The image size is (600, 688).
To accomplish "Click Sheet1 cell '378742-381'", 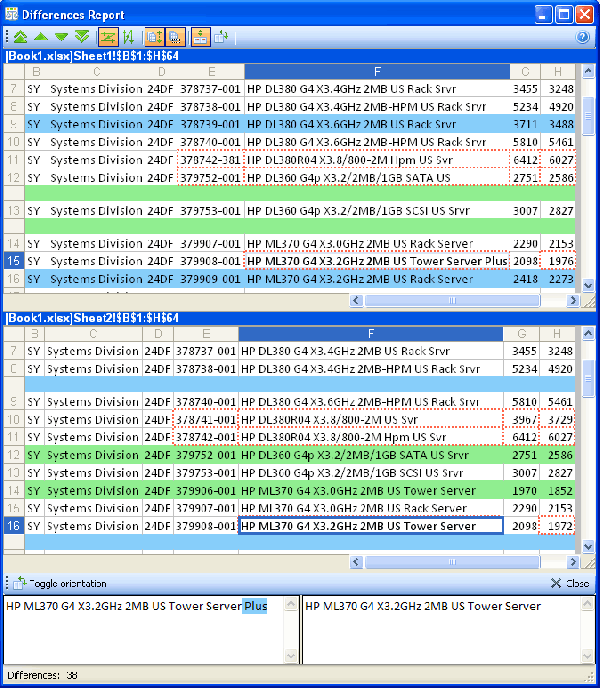I will click(211, 160).
